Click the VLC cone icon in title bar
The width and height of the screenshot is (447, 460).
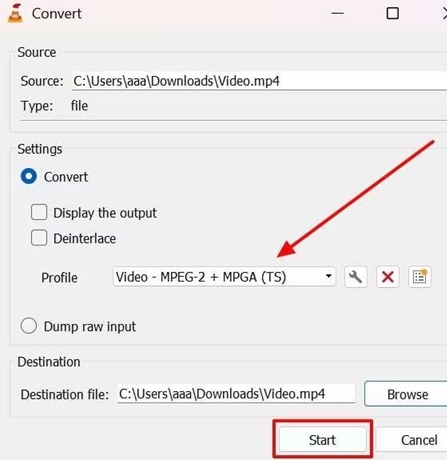[15, 14]
